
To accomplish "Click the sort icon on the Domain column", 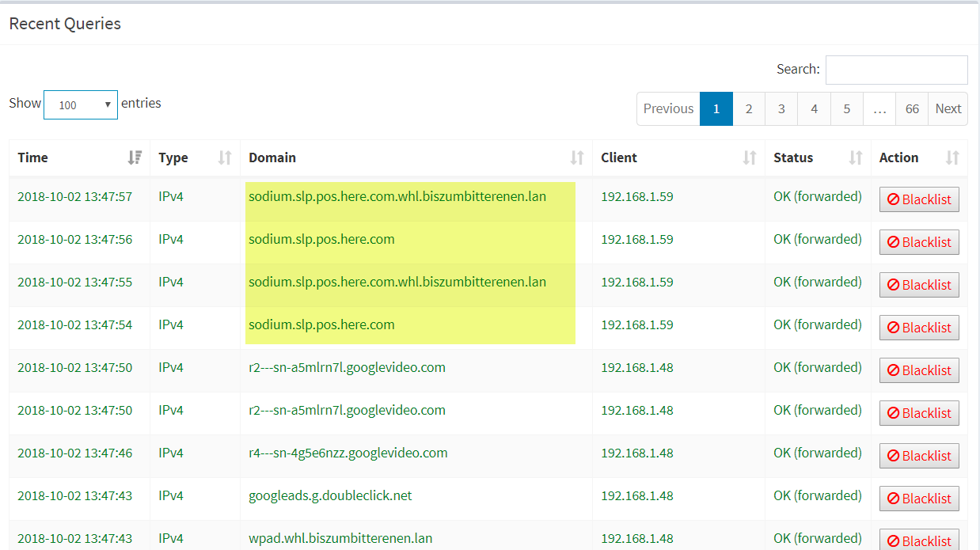I will coord(575,157).
